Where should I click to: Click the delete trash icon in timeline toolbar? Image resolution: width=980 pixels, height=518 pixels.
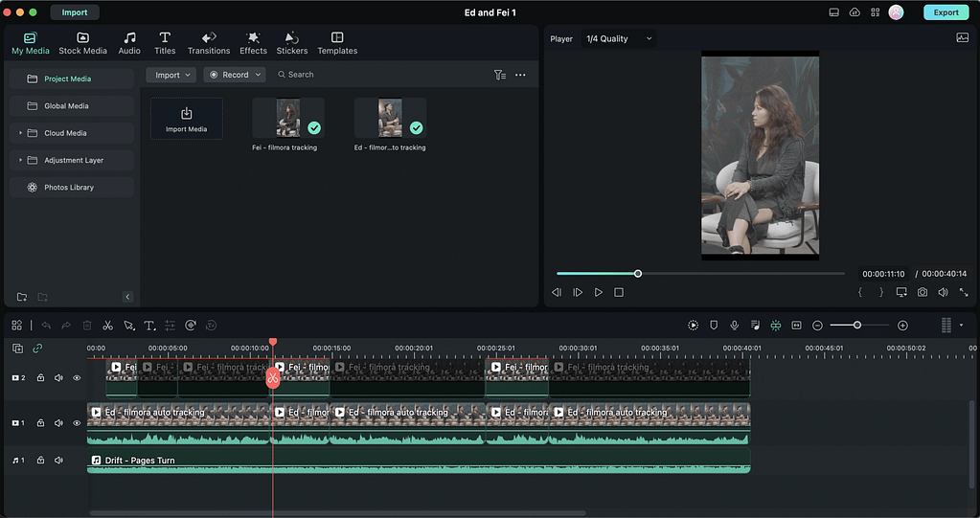[x=87, y=326]
